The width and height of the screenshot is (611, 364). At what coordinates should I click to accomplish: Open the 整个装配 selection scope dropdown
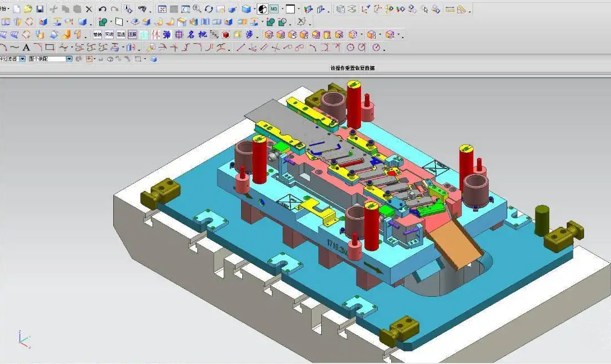tap(69, 59)
